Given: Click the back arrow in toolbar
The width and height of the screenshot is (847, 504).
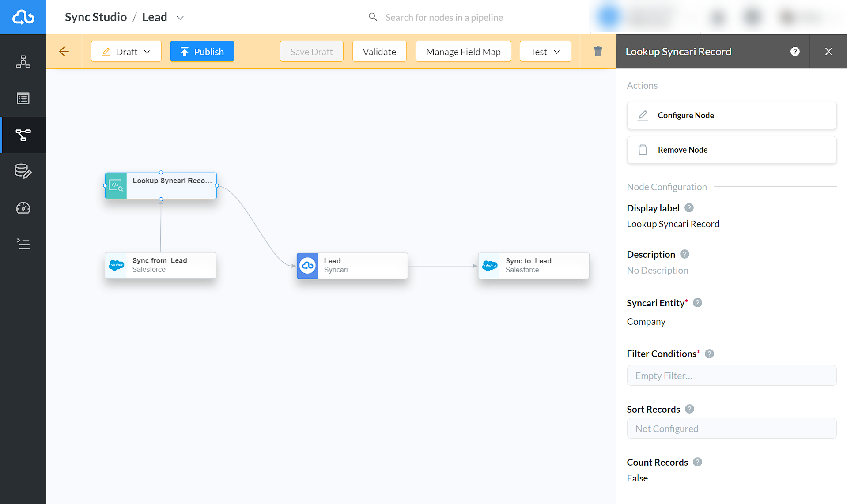Looking at the screenshot, I should click(64, 52).
